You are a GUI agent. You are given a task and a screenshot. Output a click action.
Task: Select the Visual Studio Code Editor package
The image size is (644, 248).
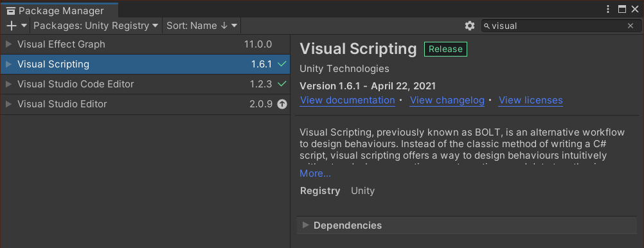(145, 84)
